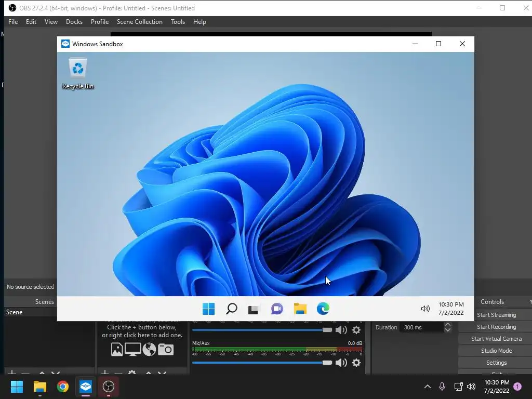Screen dimensions: 532x399
Task: Enable Studio Mode
Action: [x=496, y=351]
